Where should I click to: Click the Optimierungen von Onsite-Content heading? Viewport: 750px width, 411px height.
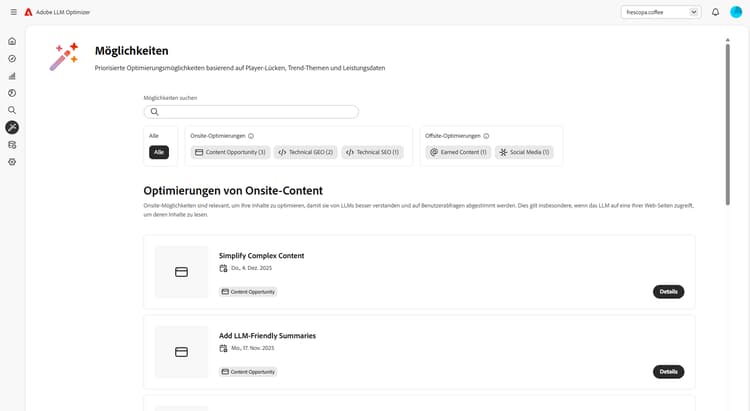click(233, 191)
